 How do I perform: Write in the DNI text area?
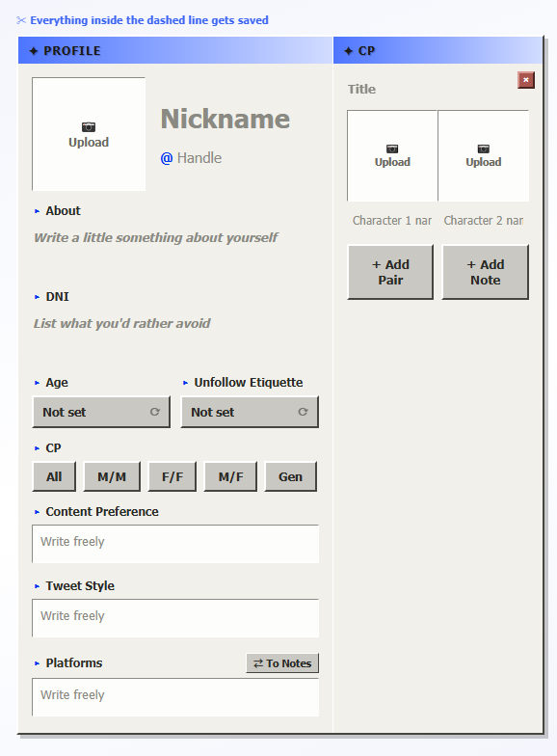click(x=175, y=336)
